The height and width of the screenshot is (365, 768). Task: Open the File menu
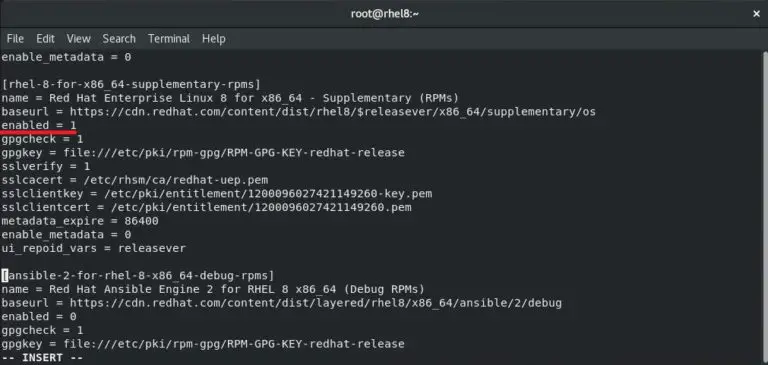15,39
